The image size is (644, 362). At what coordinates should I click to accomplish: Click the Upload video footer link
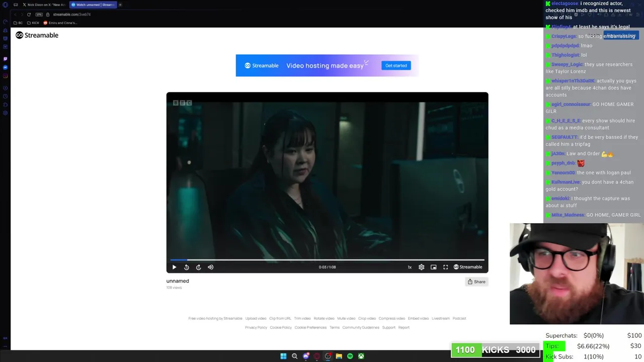[256, 318]
